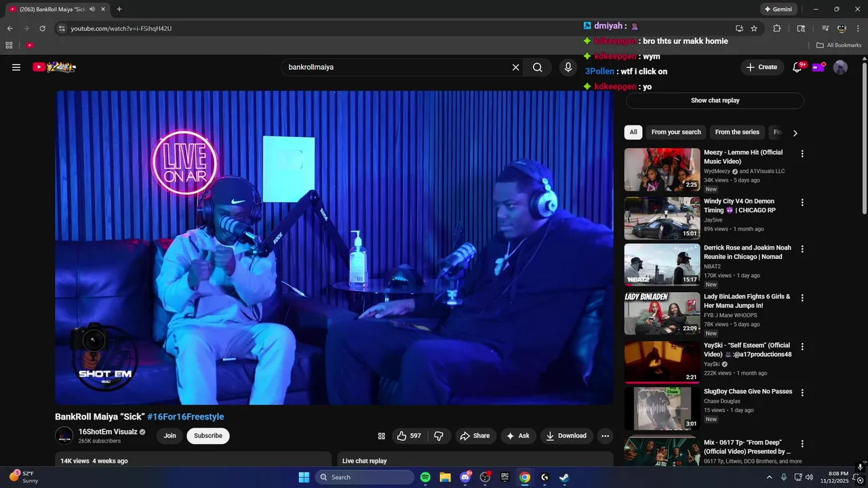
Task: Open the YouTube guide hamburger menu
Action: tap(16, 67)
